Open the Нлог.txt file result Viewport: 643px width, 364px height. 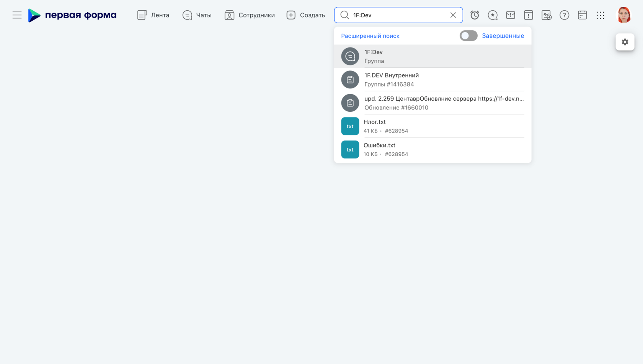432,126
